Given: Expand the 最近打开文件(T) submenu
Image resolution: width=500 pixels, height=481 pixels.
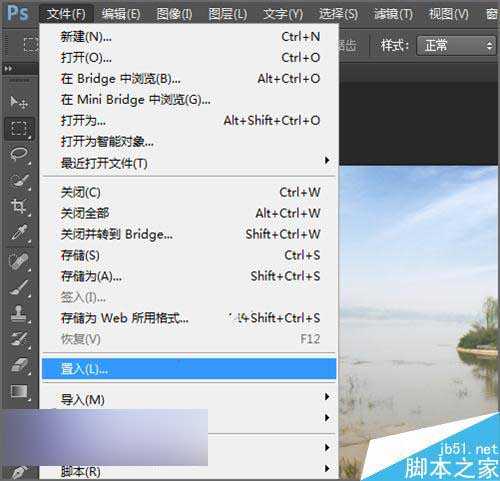Looking at the screenshot, I should pos(190,163).
